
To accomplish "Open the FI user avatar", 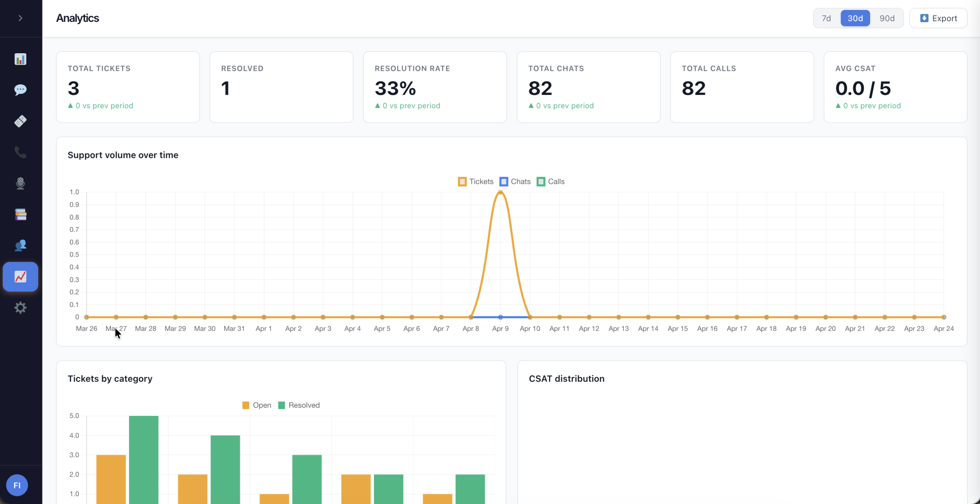I will click(x=17, y=485).
